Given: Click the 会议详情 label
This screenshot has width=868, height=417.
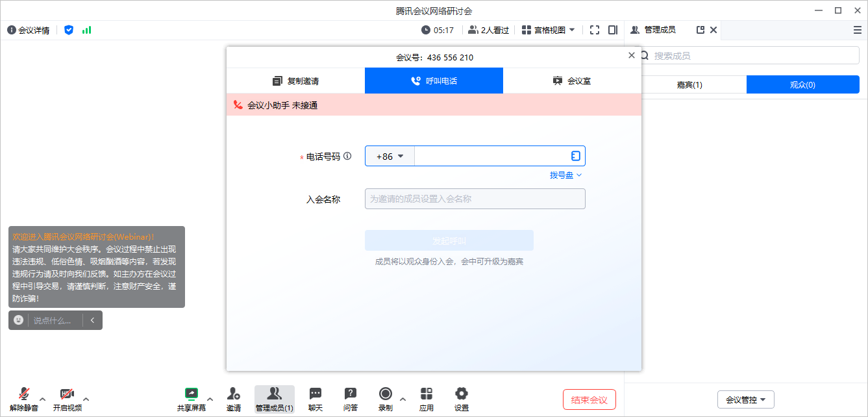Looking at the screenshot, I should tap(34, 30).
